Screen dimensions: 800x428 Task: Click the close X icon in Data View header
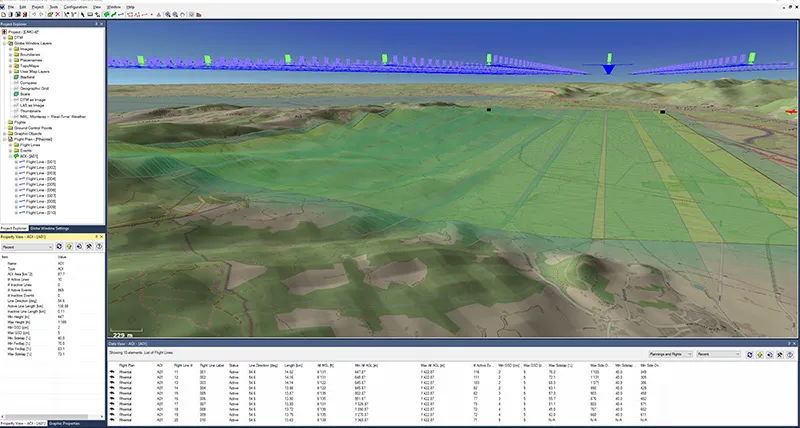(x=795, y=342)
